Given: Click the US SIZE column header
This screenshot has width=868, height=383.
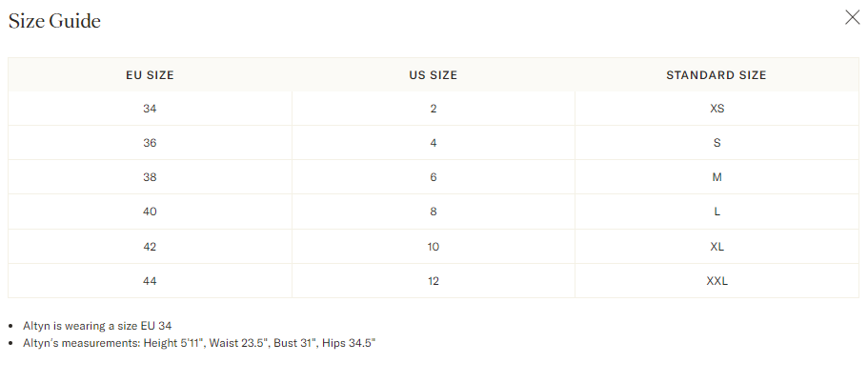Looking at the screenshot, I should tap(434, 75).
